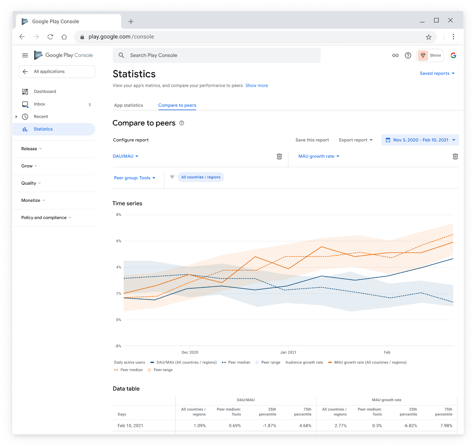Image resolution: width=476 pixels, height=448 pixels.
Task: Toggle the orange Peer range legend swatch
Action: pos(149,370)
